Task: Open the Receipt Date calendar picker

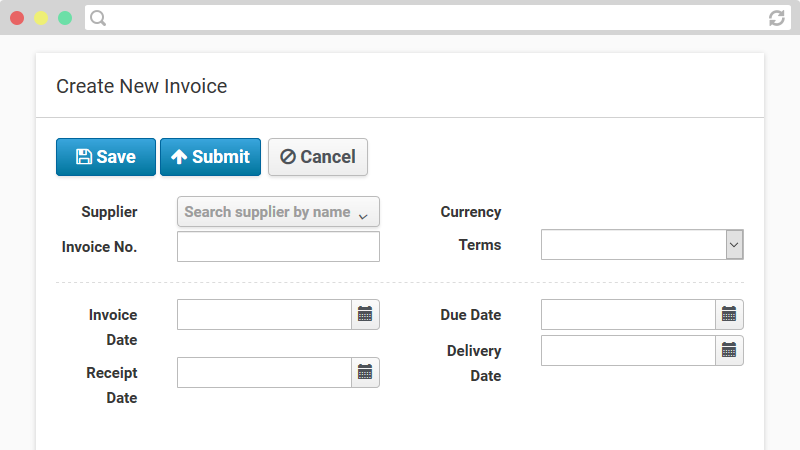Action: [x=365, y=372]
